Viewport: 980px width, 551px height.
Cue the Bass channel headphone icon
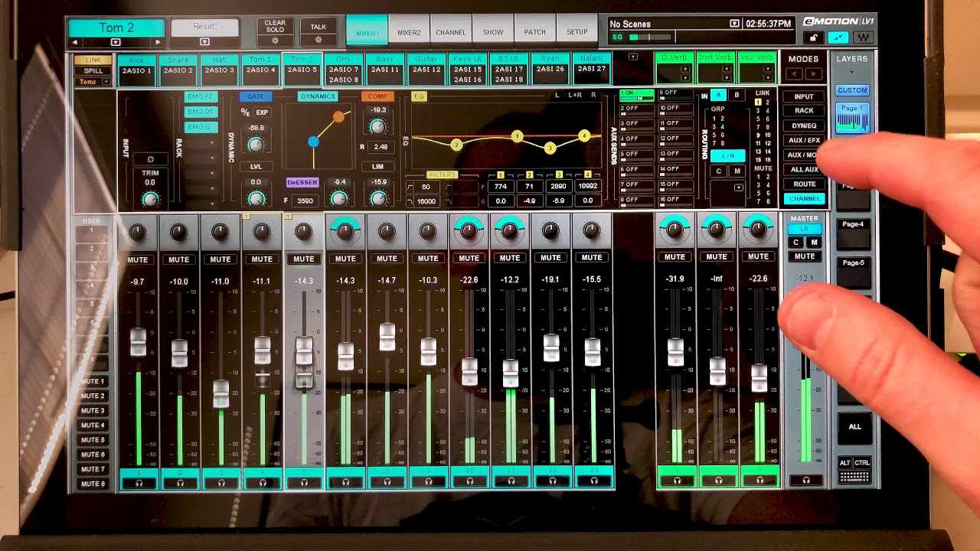387,481
